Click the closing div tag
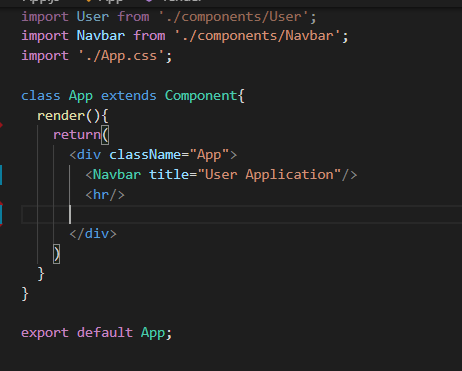The height and width of the screenshot is (371, 462). (x=93, y=234)
